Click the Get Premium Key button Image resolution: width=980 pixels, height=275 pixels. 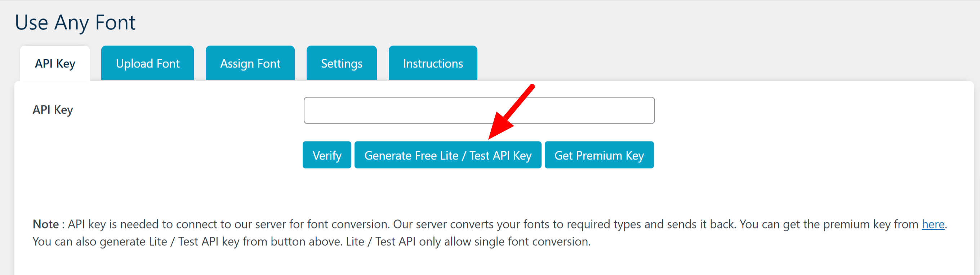coord(599,155)
